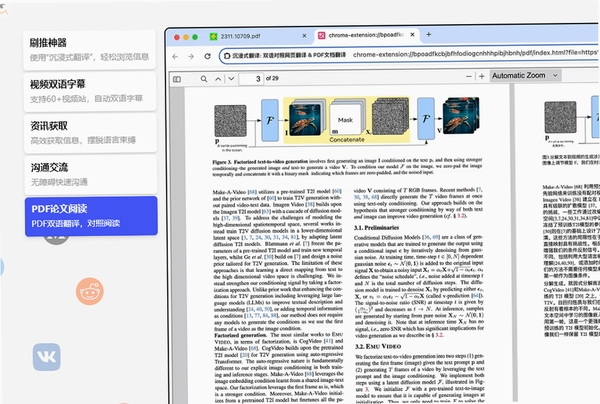
Task: Click the 'of 29' page count text
Action: [x=272, y=78]
